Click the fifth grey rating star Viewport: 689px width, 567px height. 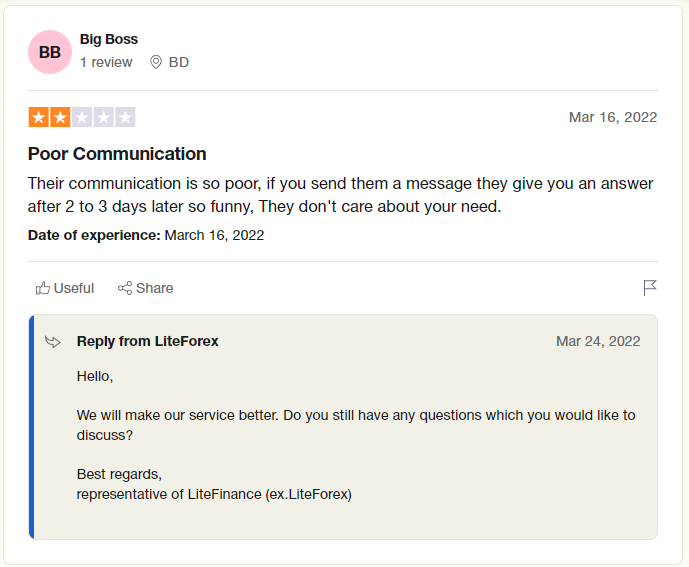tap(125, 117)
